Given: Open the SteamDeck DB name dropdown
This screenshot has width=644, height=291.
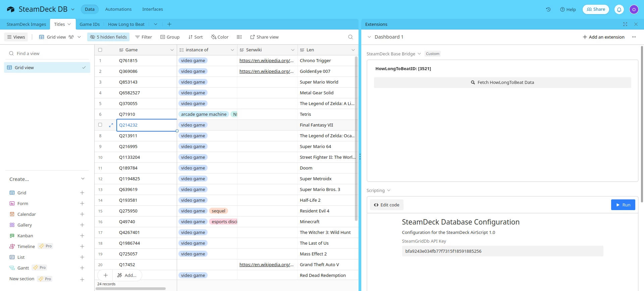Looking at the screenshot, I should pos(73,9).
